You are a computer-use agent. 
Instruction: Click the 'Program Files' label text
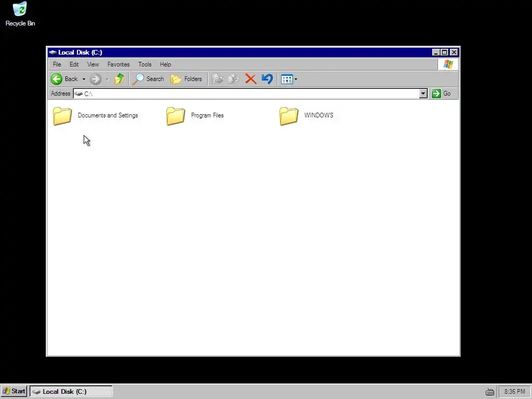click(x=207, y=115)
